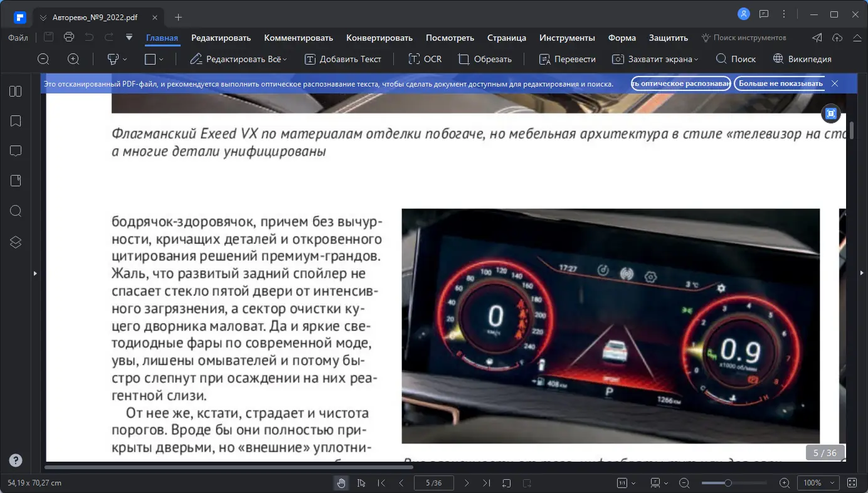868x493 pixels.
Task: Undo the last action
Action: [89, 38]
